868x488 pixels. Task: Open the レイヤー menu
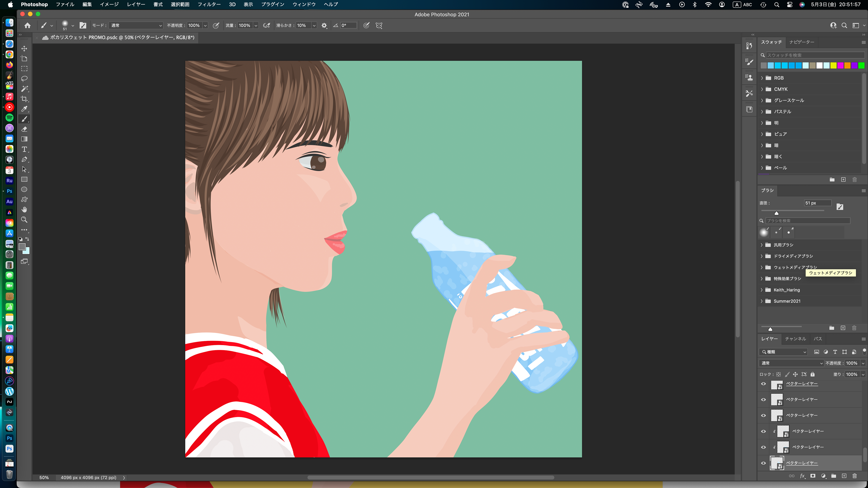(136, 4)
